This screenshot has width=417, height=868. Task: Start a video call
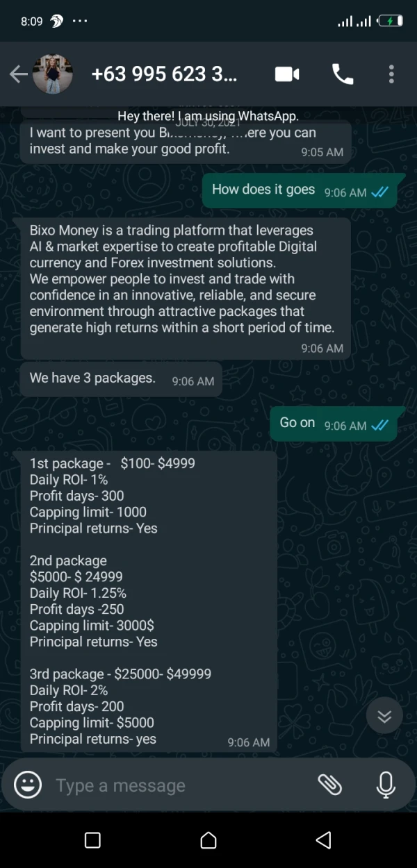click(287, 74)
